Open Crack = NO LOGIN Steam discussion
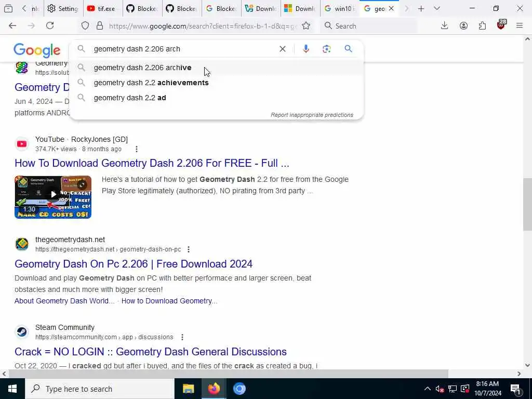532x399 pixels. pyautogui.click(x=151, y=352)
